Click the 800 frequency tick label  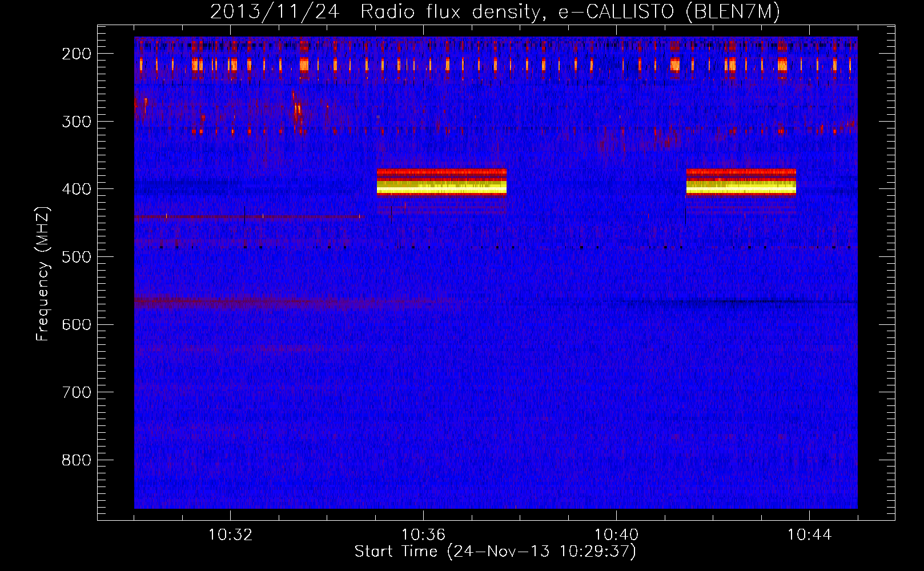(x=77, y=460)
